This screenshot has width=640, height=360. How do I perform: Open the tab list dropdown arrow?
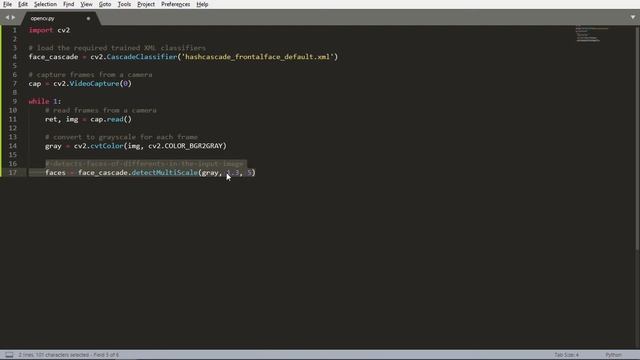coord(633,17)
